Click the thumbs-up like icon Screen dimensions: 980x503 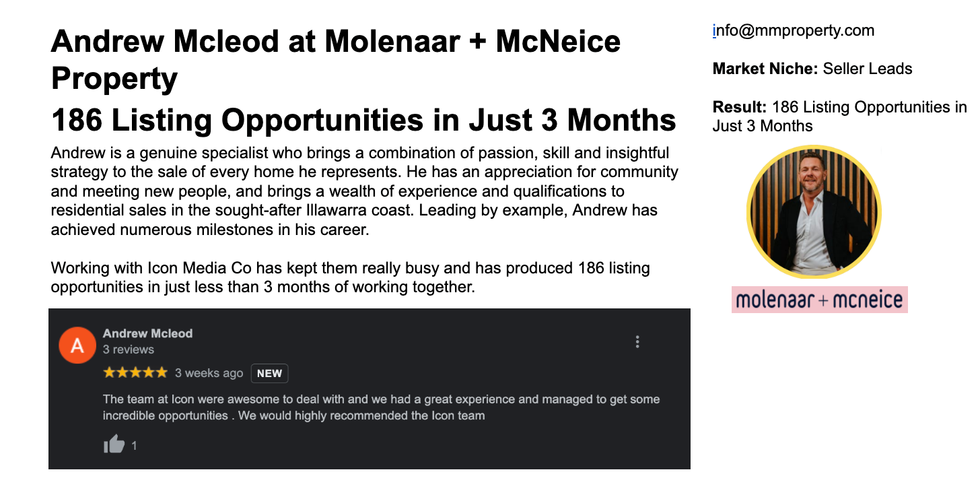coord(114,444)
